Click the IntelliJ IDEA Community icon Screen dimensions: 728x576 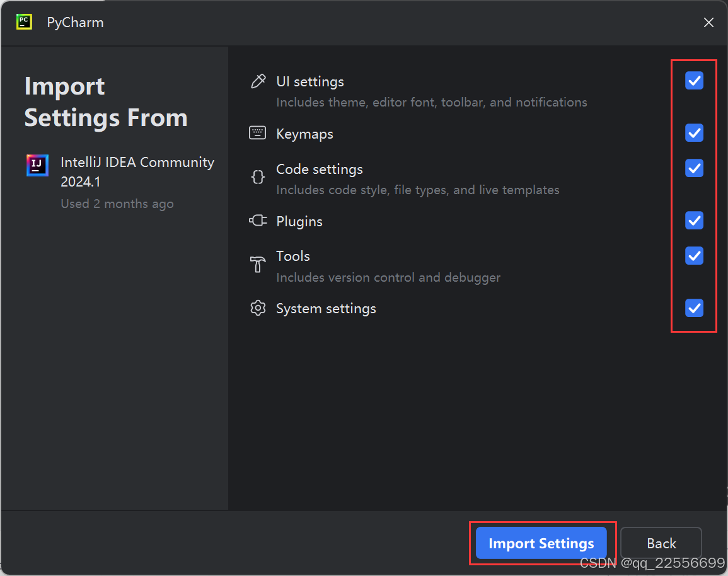click(37, 165)
